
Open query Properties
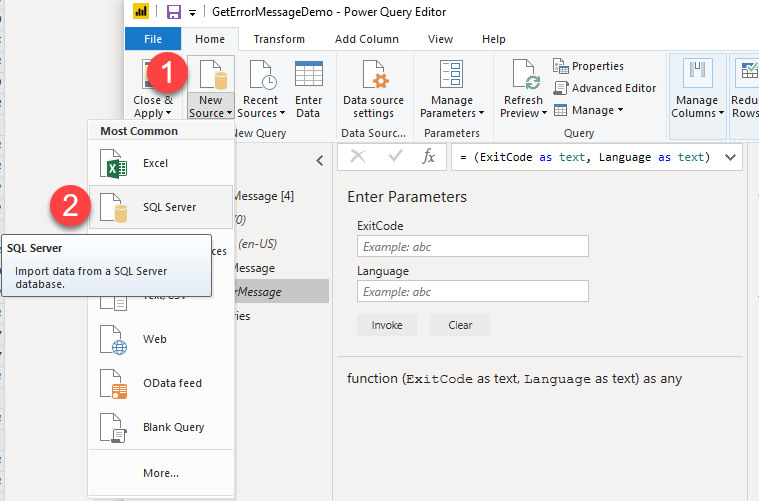point(589,66)
